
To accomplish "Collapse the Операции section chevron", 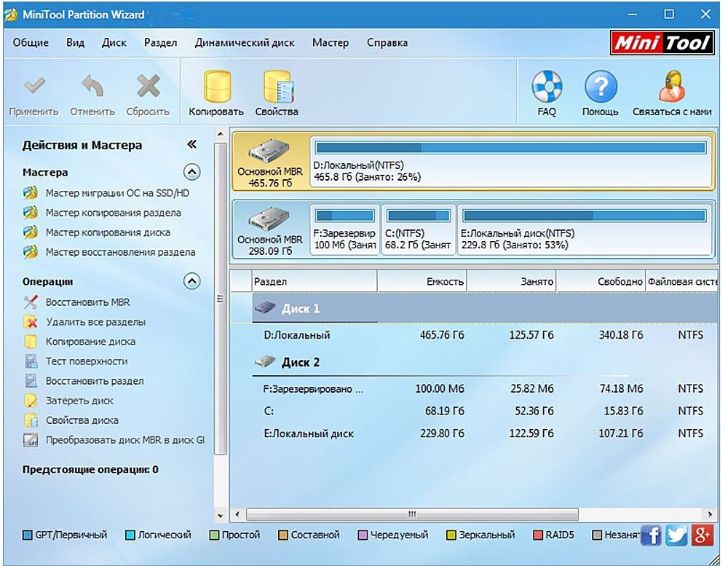I will (191, 281).
